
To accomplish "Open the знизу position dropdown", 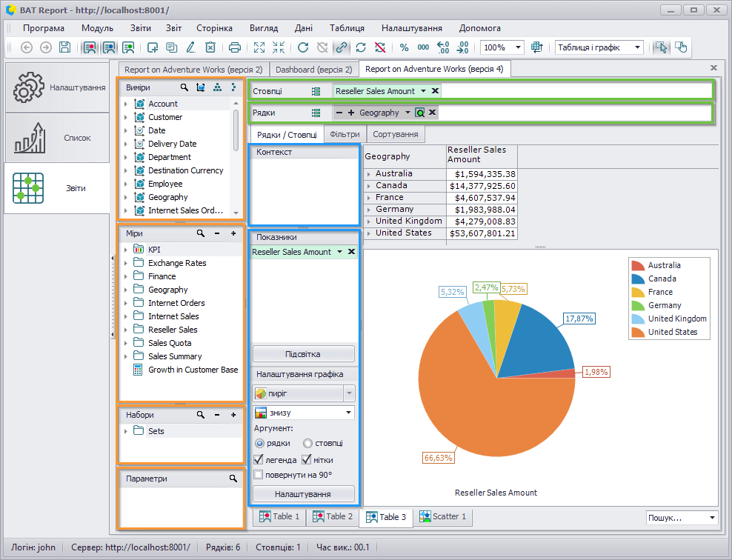I will click(x=348, y=413).
